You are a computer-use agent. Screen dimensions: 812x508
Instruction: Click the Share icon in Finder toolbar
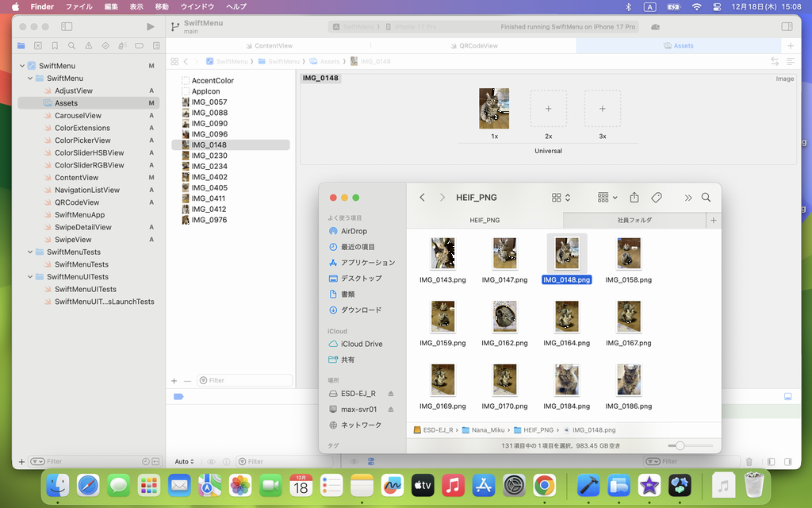[634, 198]
